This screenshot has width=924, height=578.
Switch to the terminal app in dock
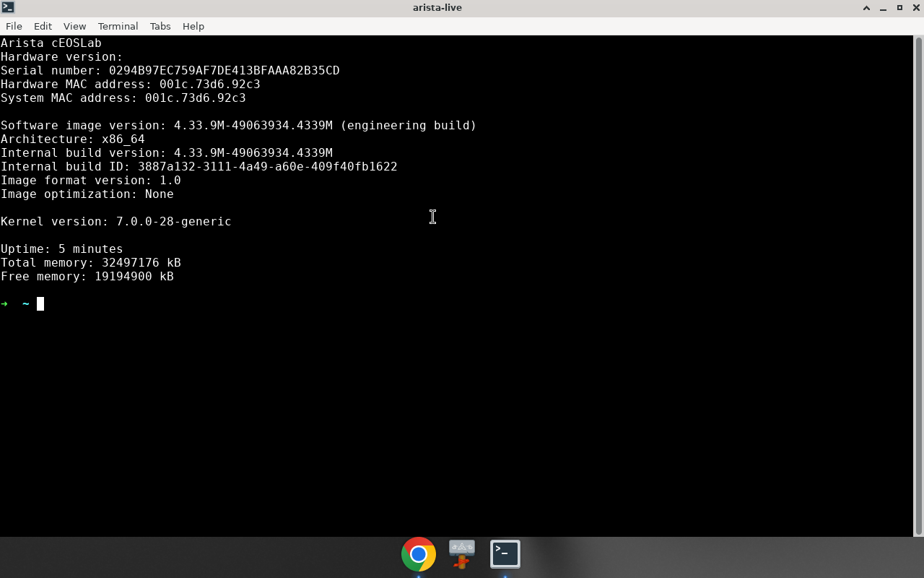pos(505,554)
